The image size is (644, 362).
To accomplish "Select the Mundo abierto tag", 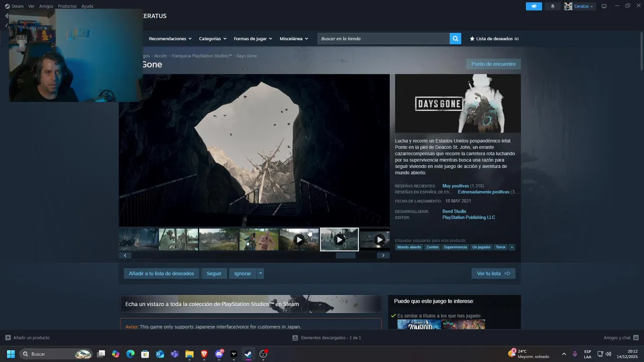I will [409, 247].
